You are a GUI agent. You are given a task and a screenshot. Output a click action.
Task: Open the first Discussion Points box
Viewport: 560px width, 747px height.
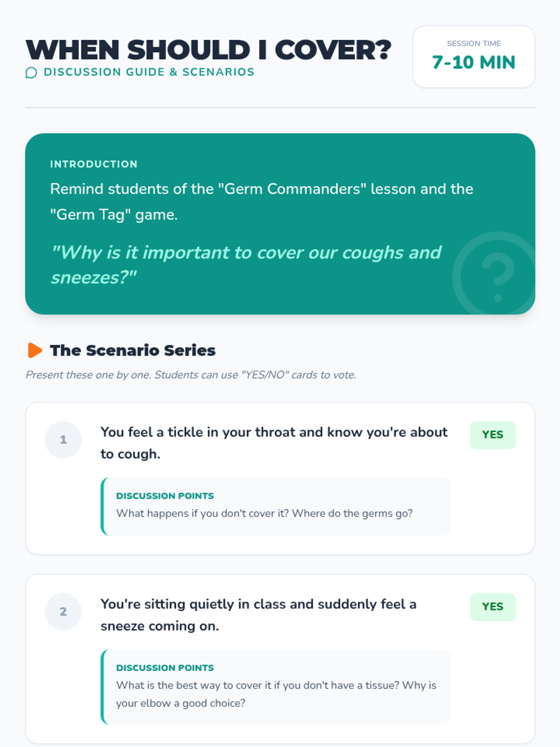275,506
